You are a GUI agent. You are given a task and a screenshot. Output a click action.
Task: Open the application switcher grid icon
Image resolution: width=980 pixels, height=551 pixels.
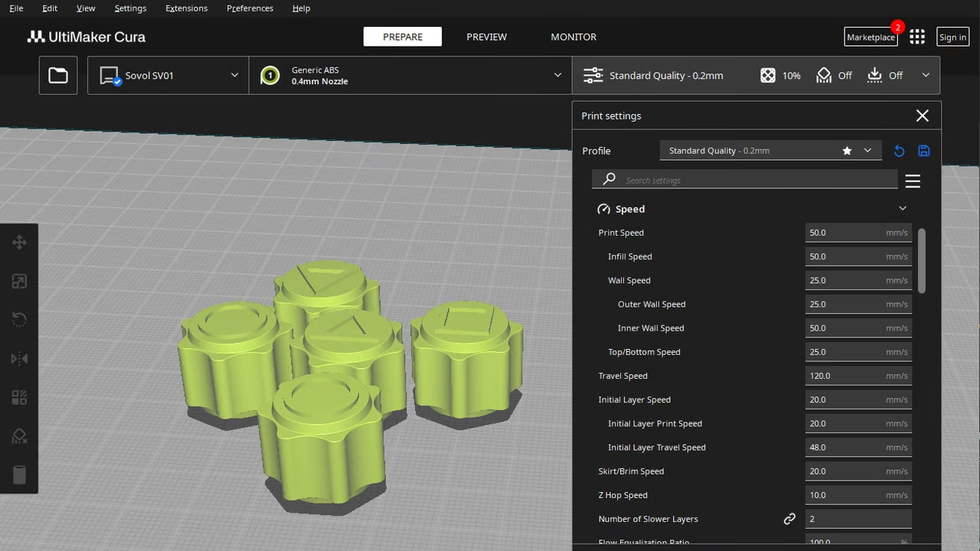917,37
